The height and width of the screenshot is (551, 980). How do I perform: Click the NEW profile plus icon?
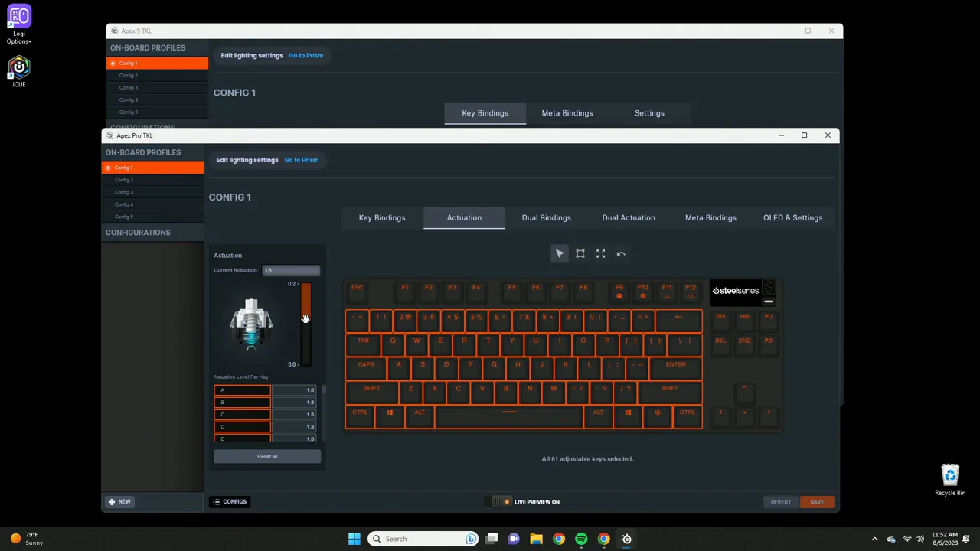point(112,501)
